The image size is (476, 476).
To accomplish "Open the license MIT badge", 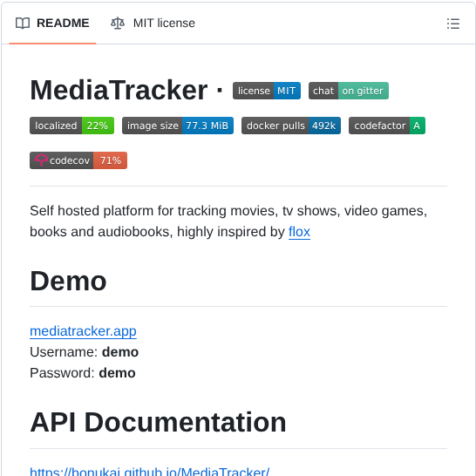I will pos(267,91).
